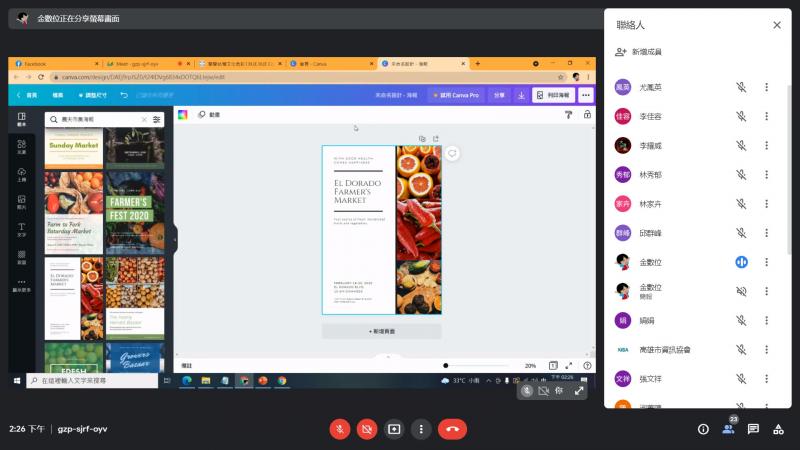Click the Canva undo arrow
Viewport: 800px width, 450px height.
(124, 95)
